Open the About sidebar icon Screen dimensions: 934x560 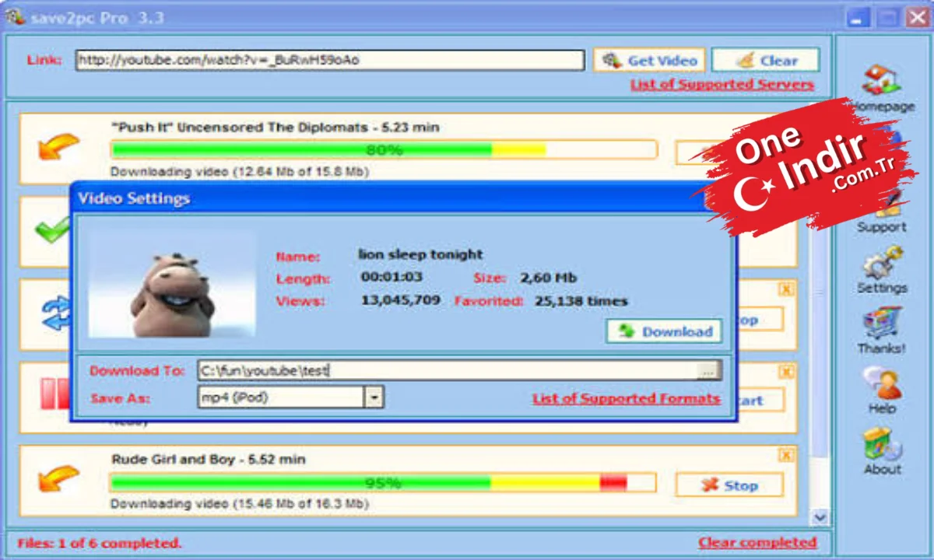[x=882, y=445]
